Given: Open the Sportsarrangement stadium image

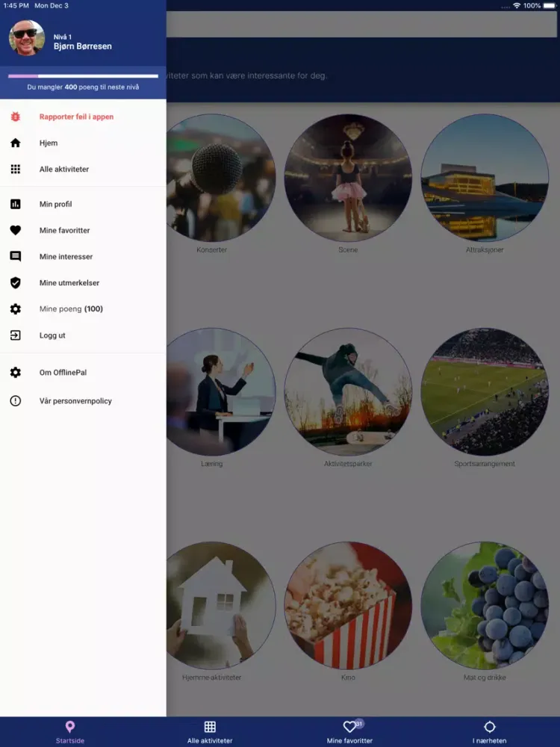Looking at the screenshot, I should pos(485,391).
